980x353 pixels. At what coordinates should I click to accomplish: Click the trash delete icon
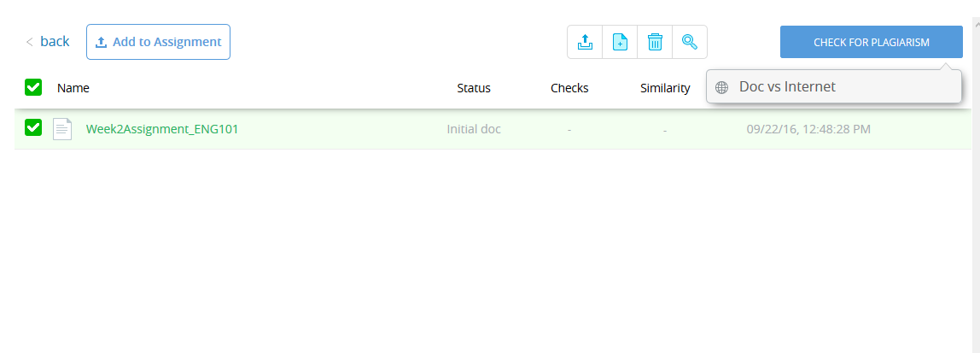tap(655, 42)
